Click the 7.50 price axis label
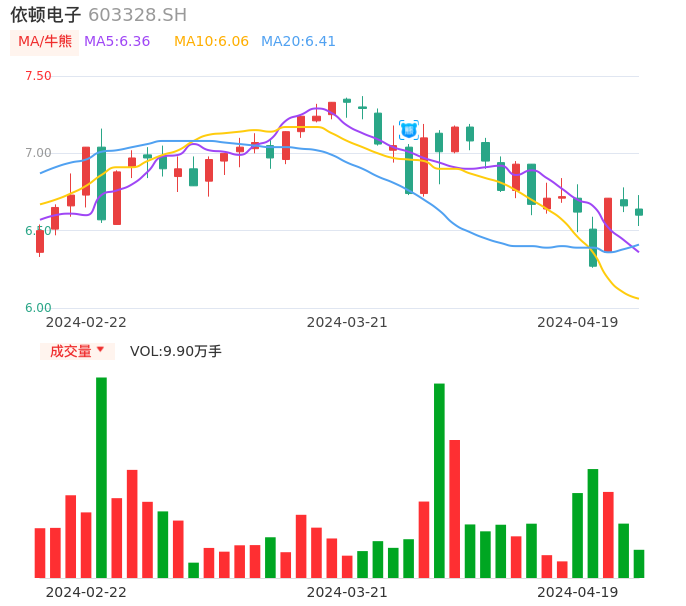686x606 pixels. (38, 76)
